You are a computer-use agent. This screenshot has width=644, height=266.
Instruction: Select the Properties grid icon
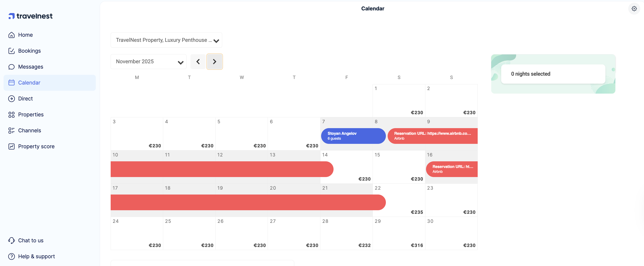12,115
